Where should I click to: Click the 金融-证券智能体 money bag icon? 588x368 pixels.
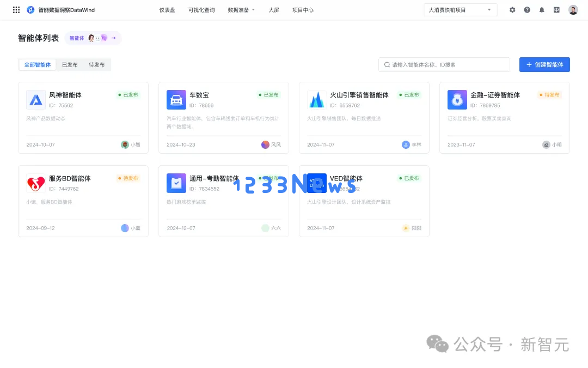[x=457, y=100]
